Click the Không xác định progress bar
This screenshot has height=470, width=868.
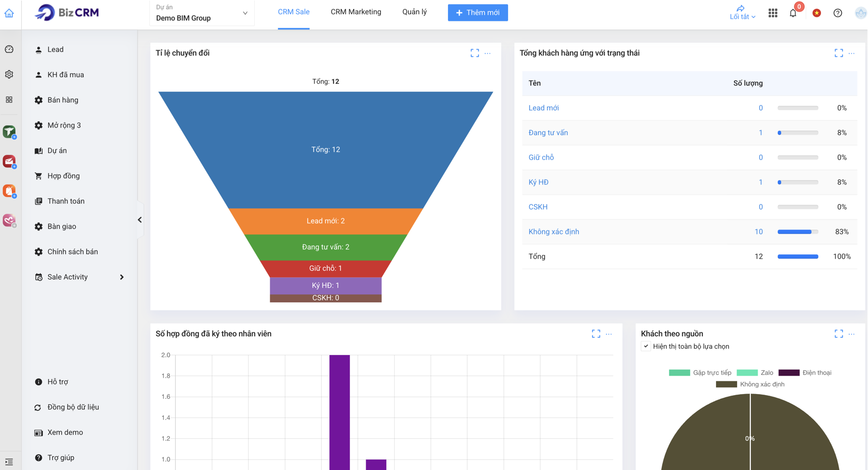[x=798, y=232]
